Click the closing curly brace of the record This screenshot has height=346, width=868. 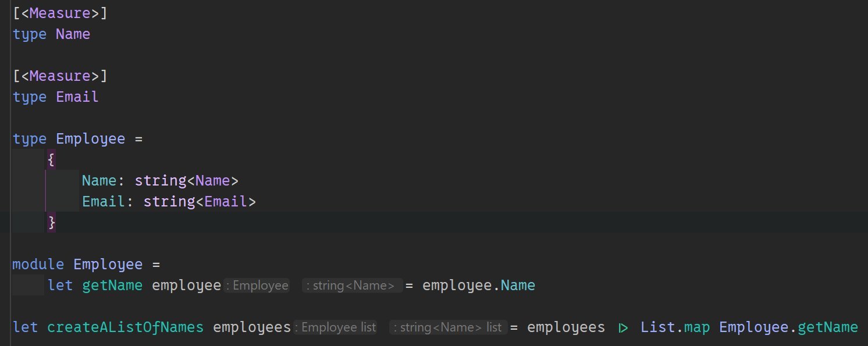point(51,222)
